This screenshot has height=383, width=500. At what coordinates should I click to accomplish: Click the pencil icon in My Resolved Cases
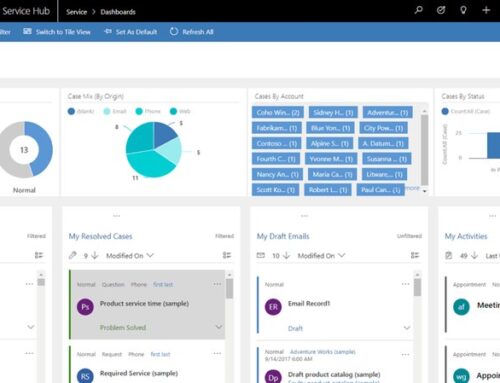(72, 256)
